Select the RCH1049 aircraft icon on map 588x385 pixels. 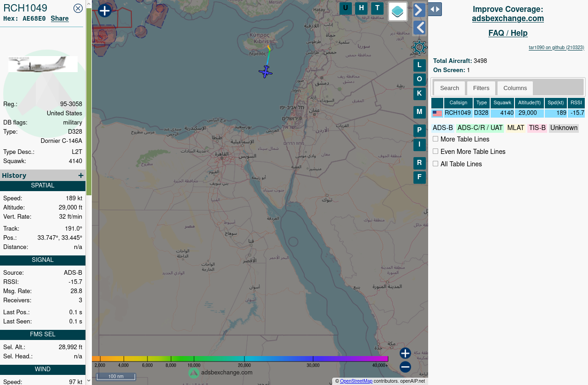pyautogui.click(x=266, y=72)
